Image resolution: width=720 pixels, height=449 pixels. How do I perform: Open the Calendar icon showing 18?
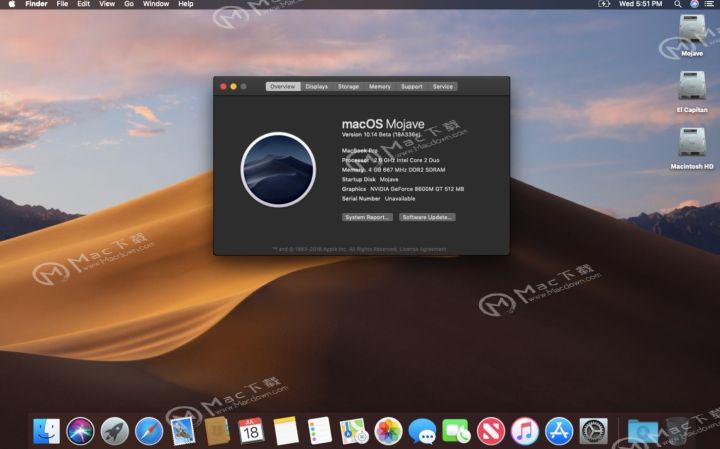(x=251, y=431)
